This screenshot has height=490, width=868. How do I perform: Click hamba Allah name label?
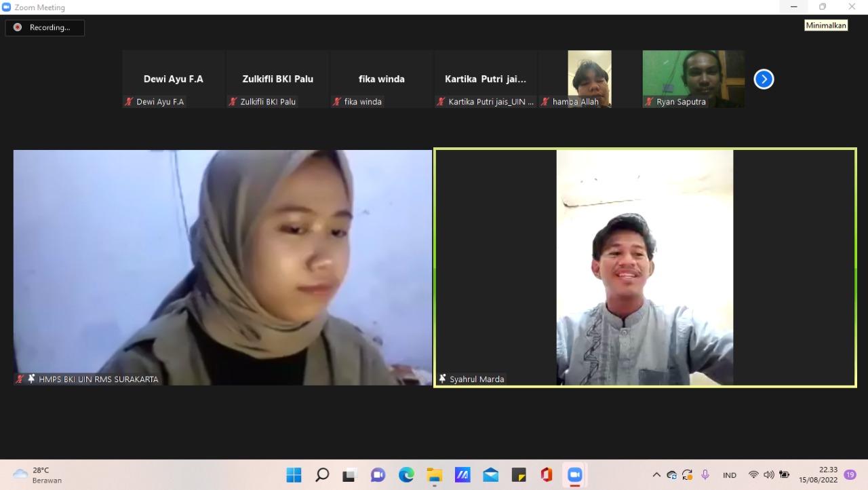click(x=576, y=102)
